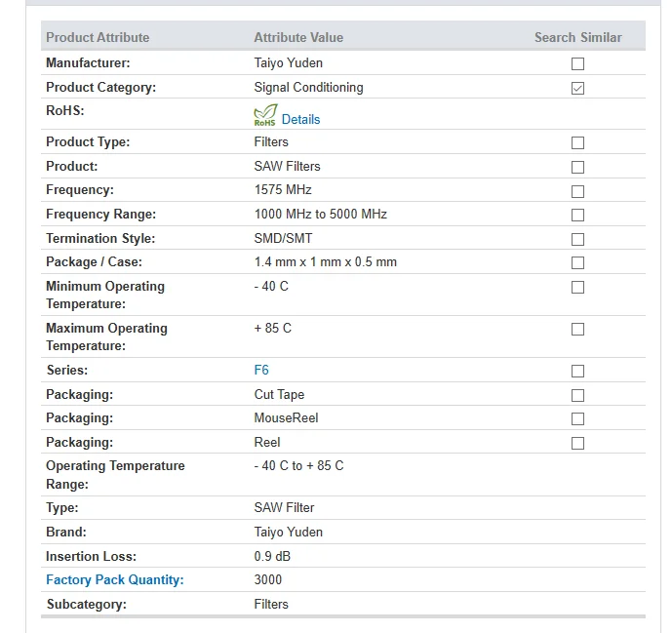Click the MouseReel value

tap(286, 417)
